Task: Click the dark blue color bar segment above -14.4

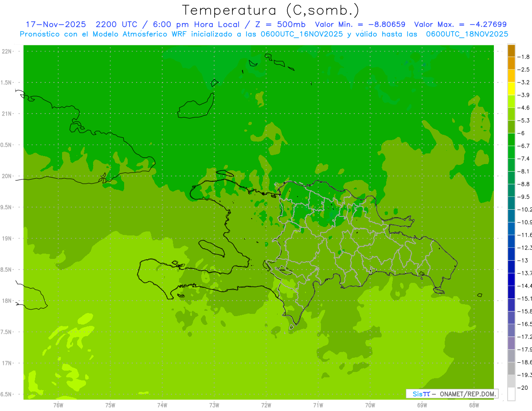Action: coord(511,279)
